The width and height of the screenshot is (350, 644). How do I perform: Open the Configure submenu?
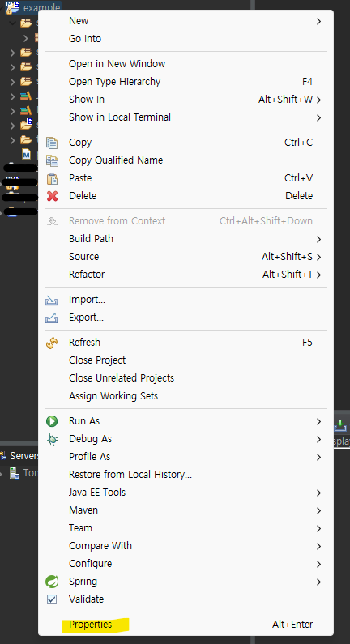(186, 564)
